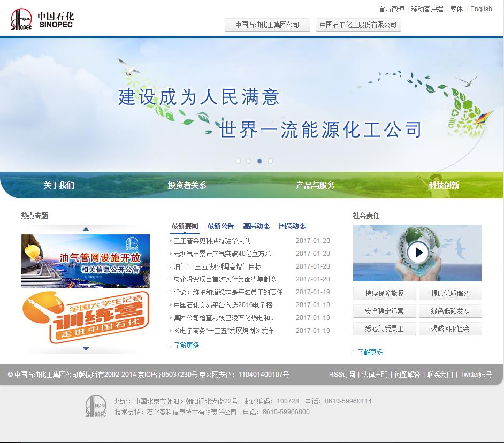Viewport: 504px width, 443px height.
Task: Click date 2017-01-20 beside 王玉普会见科威特驻华大使
Action: tap(313, 241)
